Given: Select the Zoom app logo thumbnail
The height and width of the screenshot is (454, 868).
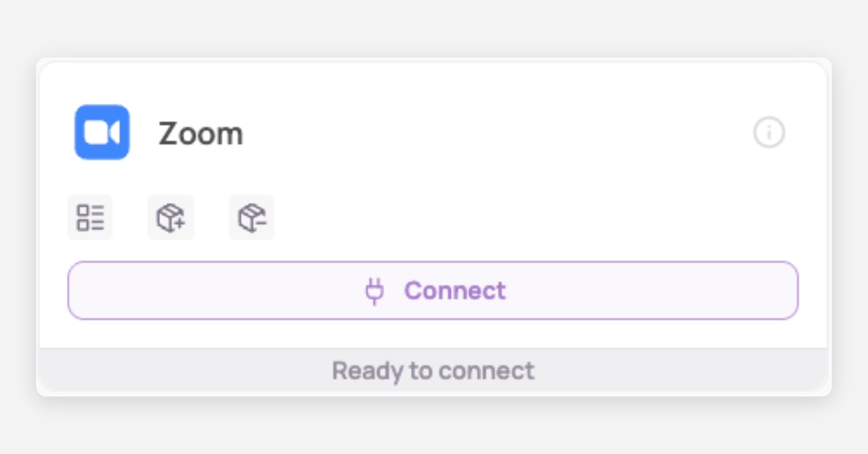Looking at the screenshot, I should pos(102,132).
